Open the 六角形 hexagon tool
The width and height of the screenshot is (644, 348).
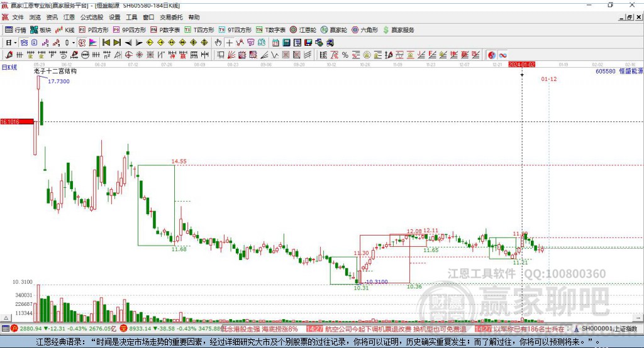click(x=365, y=30)
